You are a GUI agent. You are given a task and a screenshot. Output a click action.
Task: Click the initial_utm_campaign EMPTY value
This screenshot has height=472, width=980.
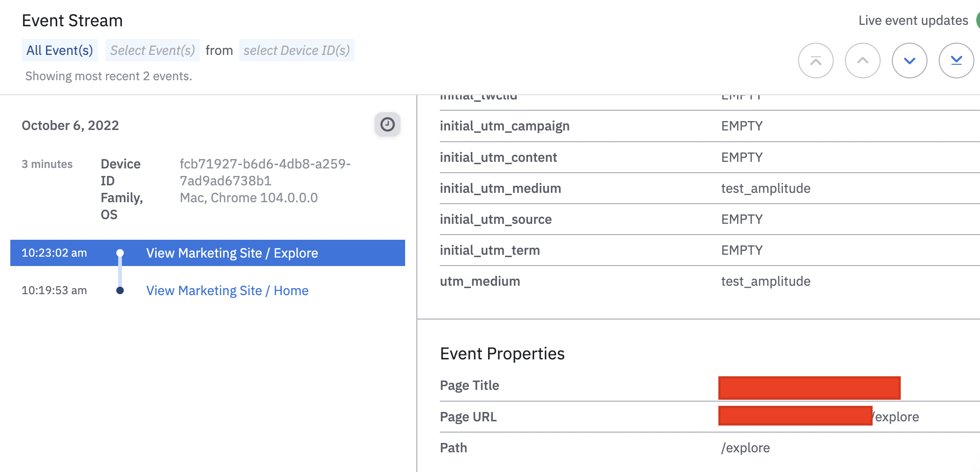tap(742, 125)
